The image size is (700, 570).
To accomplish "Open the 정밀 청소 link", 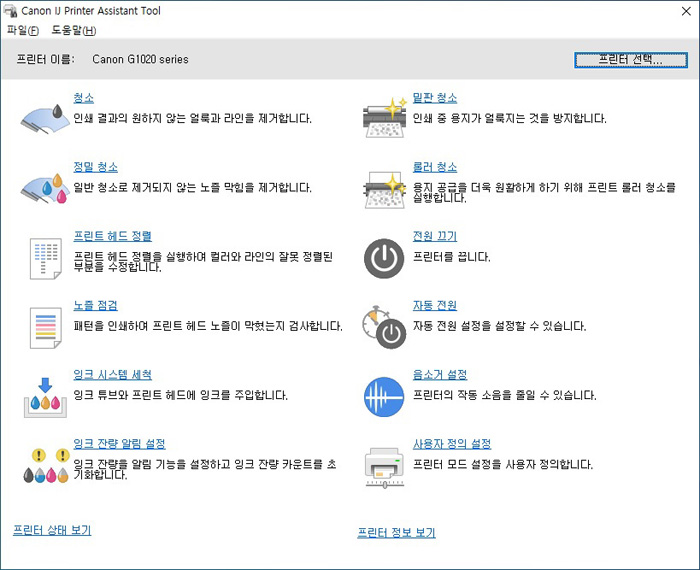I will click(x=96, y=167).
